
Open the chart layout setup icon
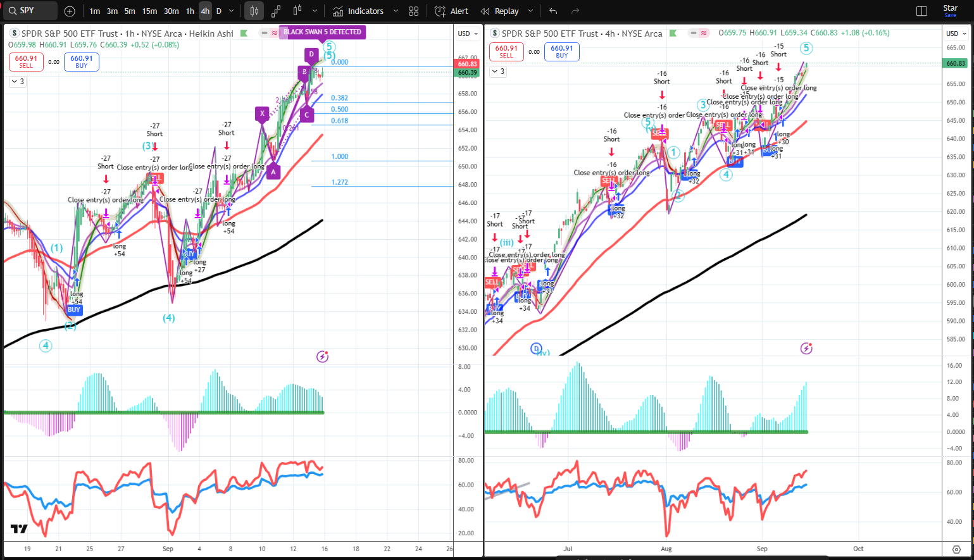coord(921,11)
